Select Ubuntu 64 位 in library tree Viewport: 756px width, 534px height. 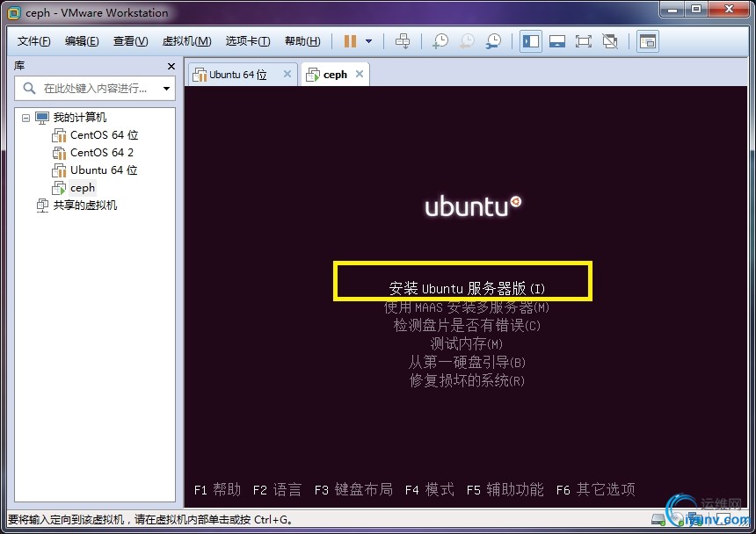tap(104, 170)
